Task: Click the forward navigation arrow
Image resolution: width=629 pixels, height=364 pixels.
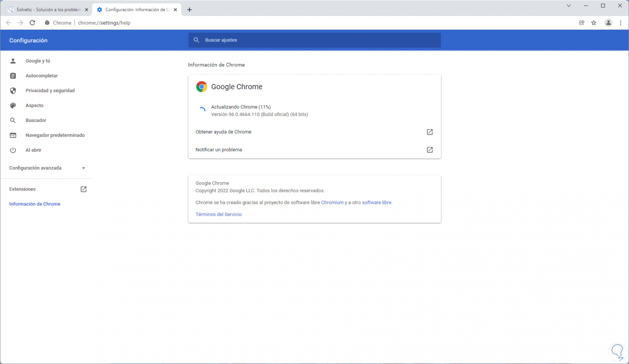Action: (21, 23)
